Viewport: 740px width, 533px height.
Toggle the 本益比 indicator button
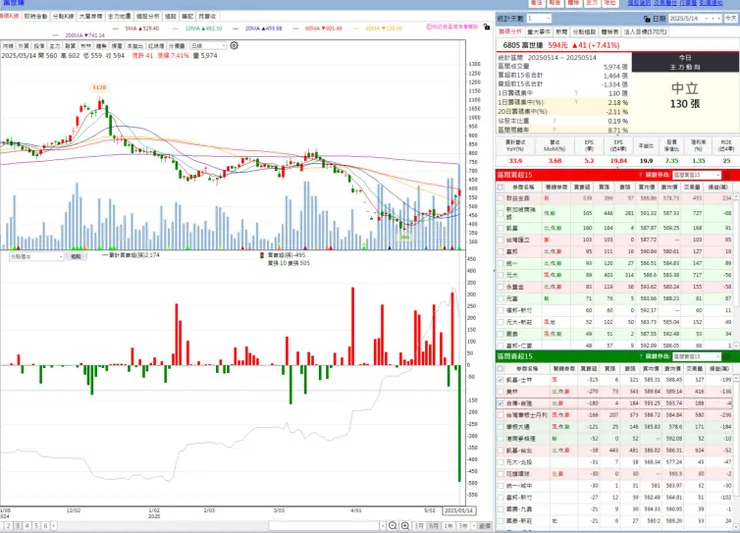coord(135,46)
